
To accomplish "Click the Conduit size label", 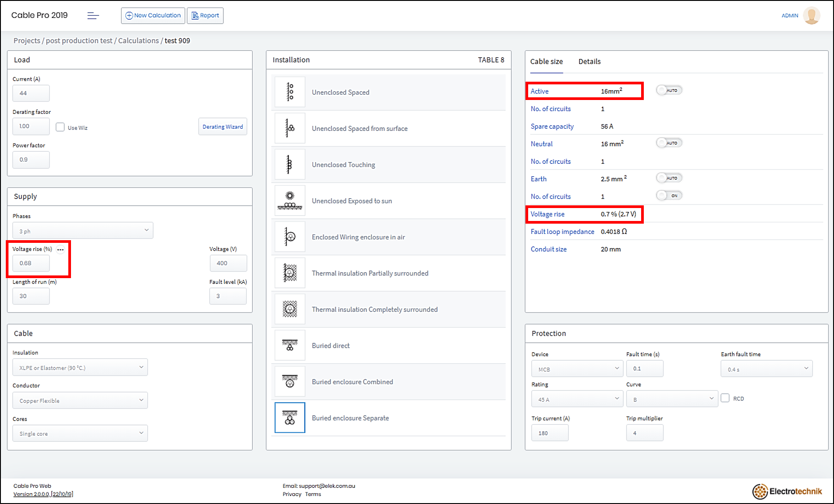I will (x=549, y=249).
